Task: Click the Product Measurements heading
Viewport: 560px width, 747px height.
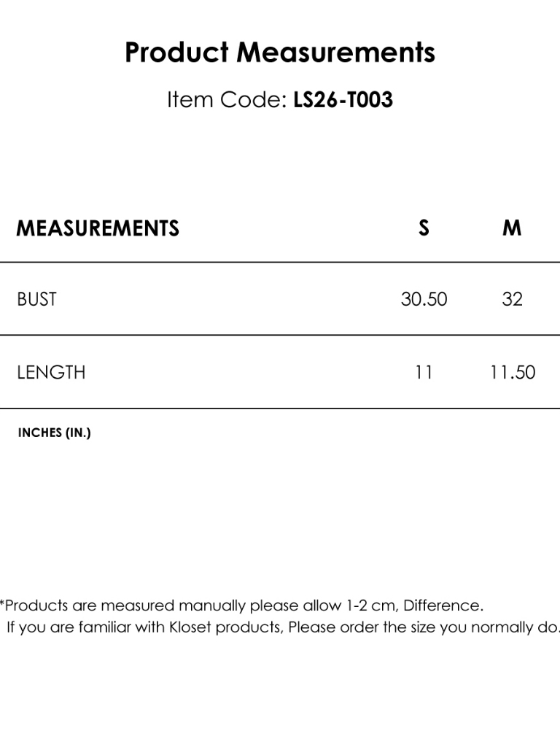Action: (x=280, y=52)
